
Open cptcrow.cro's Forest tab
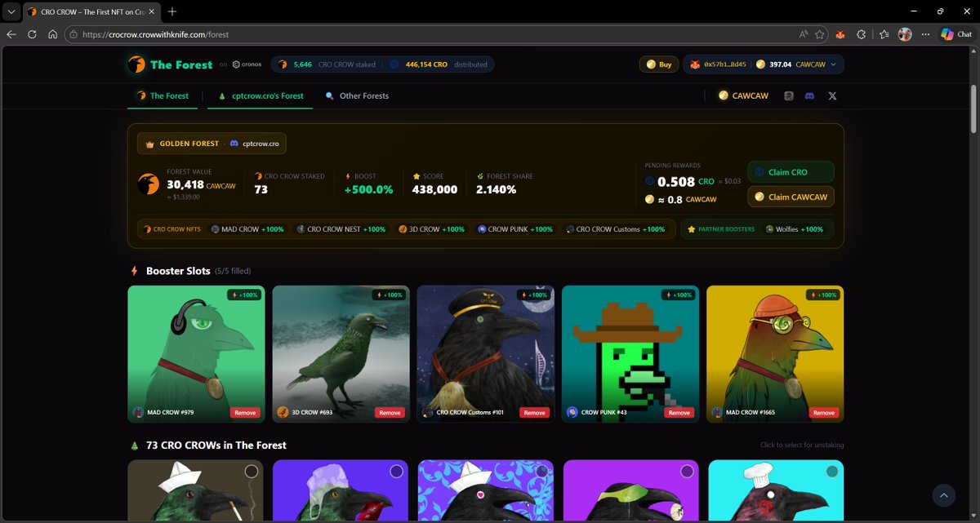(261, 95)
